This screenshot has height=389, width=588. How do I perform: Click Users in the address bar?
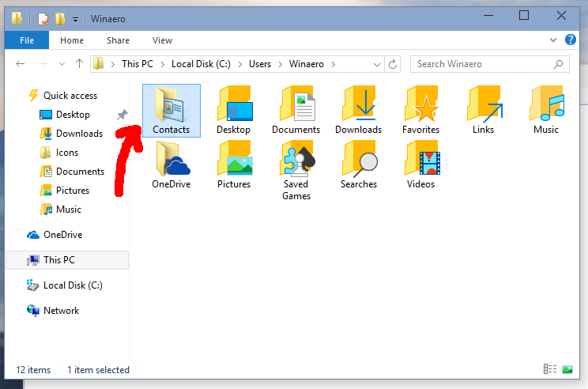[x=260, y=64]
